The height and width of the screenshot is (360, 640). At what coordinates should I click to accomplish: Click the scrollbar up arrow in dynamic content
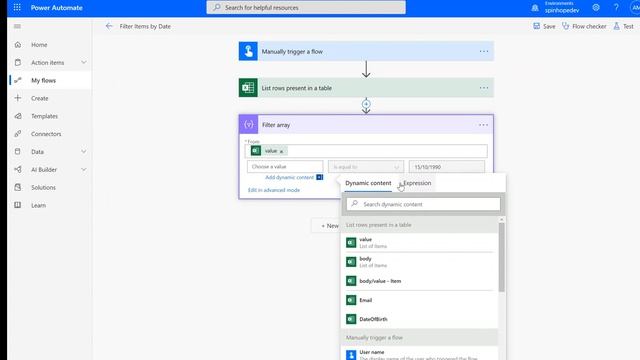[502, 220]
